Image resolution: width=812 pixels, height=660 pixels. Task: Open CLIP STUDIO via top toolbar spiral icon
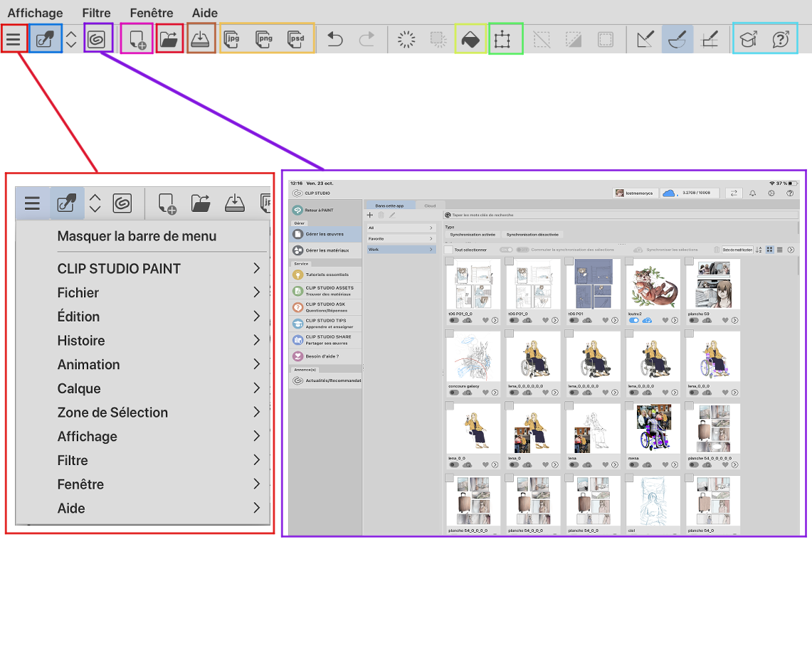pos(96,39)
